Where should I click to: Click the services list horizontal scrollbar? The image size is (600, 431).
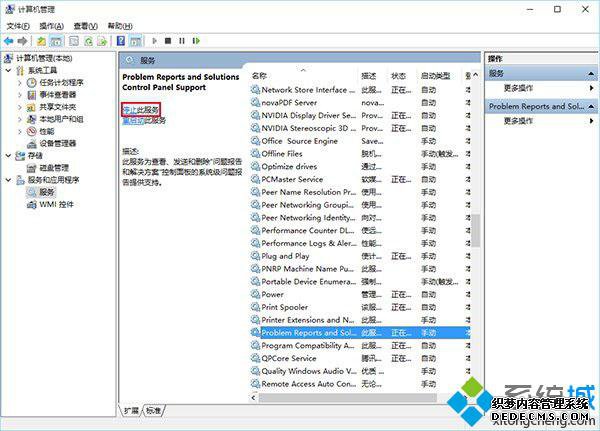pos(347,398)
